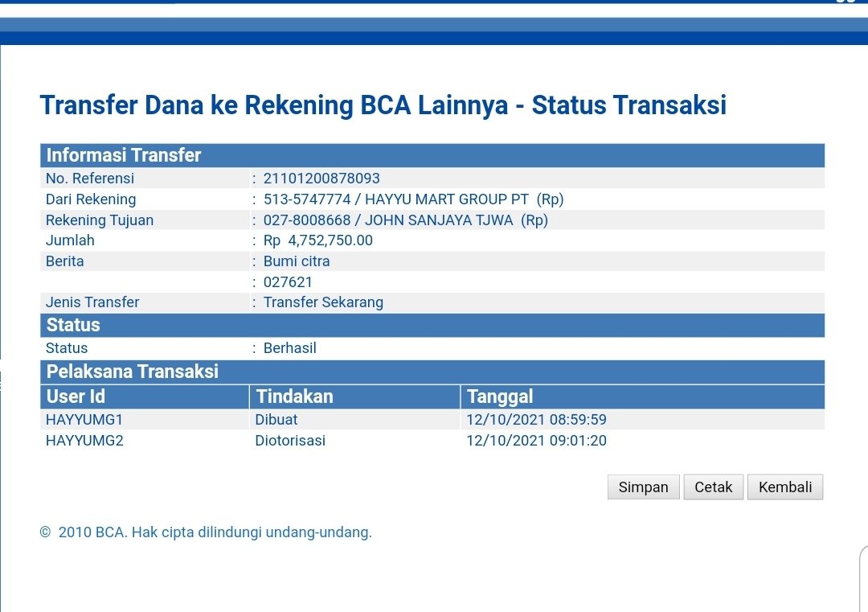Click the Transfer Sekarang value
868x612 pixels.
pyautogui.click(x=323, y=302)
